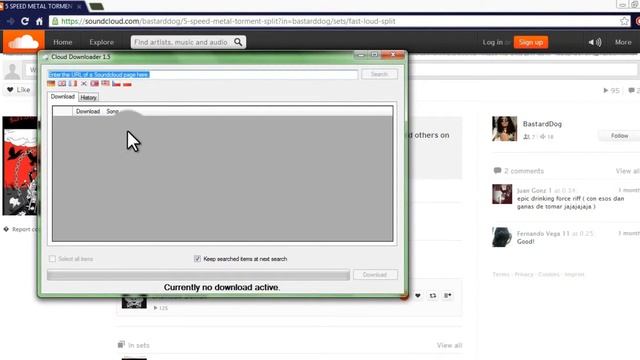Select the German flag language icon
This screenshot has width=640, height=360.
[51, 84]
